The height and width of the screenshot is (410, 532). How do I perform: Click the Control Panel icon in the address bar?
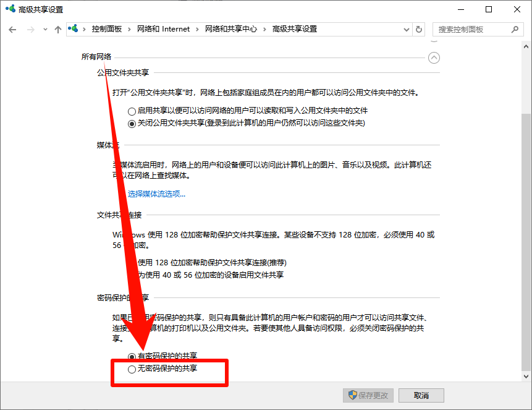[x=73, y=28]
